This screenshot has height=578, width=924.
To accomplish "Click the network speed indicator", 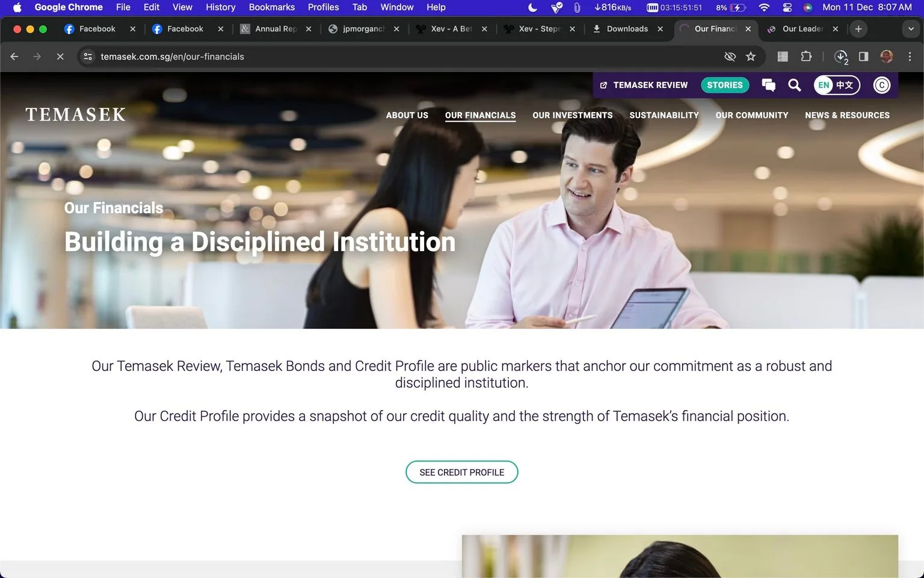I will [612, 7].
